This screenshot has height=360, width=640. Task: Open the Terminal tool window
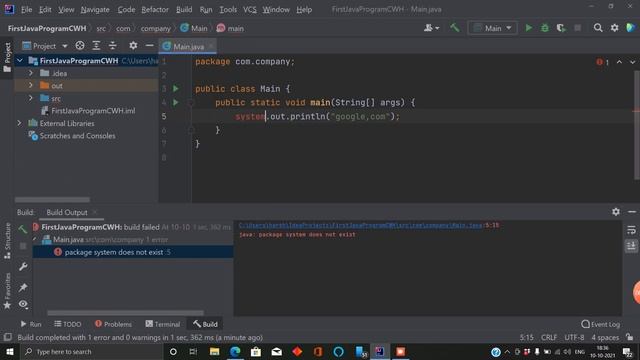click(x=163, y=324)
